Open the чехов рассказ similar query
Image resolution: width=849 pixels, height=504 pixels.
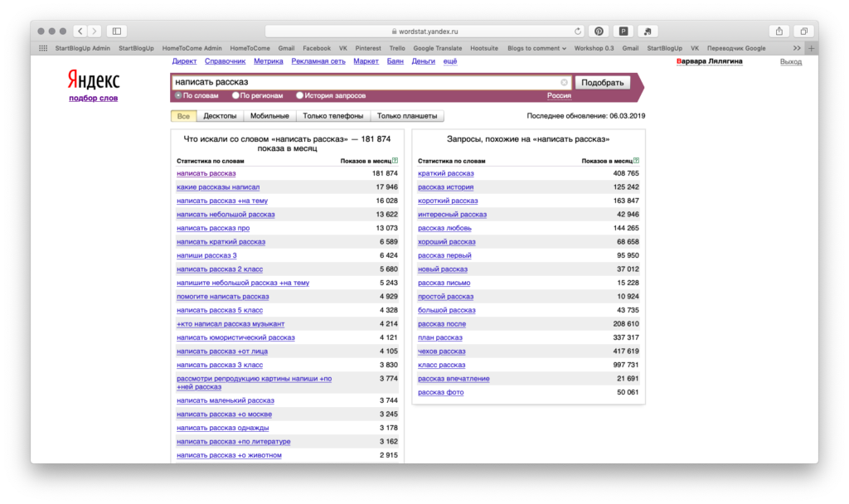coord(442,351)
